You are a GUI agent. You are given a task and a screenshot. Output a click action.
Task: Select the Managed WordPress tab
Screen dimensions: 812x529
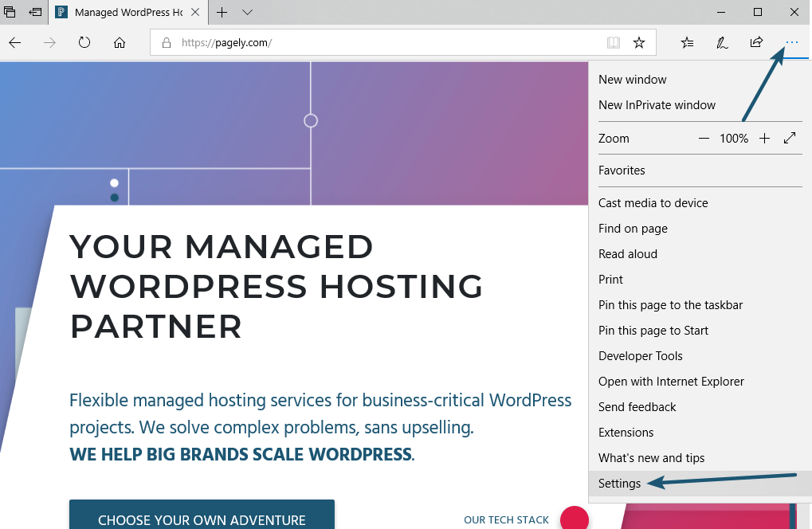[x=128, y=13]
